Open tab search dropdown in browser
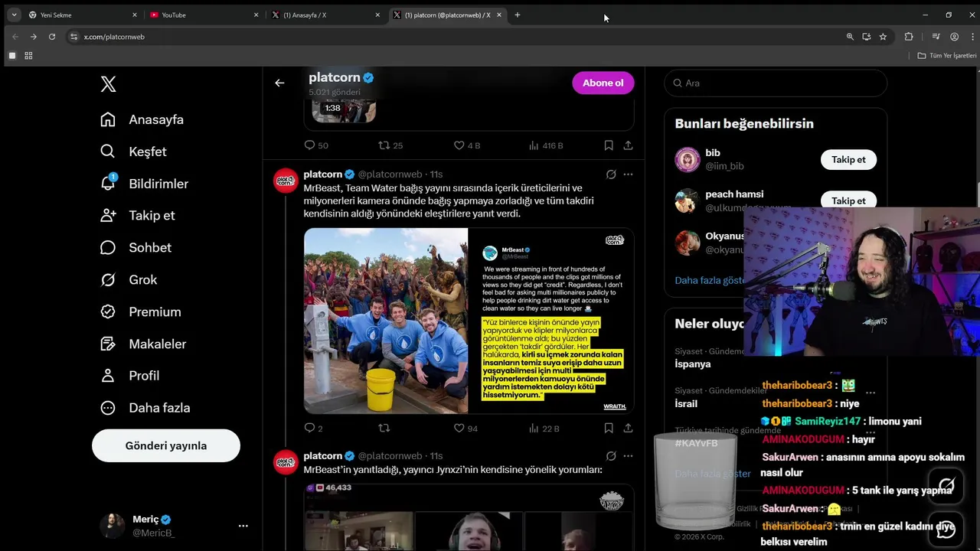 [x=14, y=15]
